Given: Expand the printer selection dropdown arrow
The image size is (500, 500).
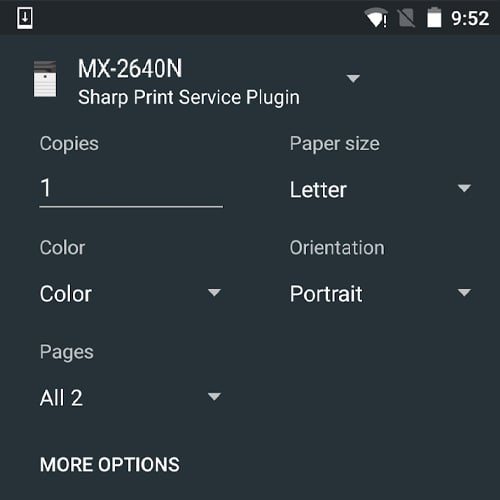Looking at the screenshot, I should pyautogui.click(x=353, y=78).
